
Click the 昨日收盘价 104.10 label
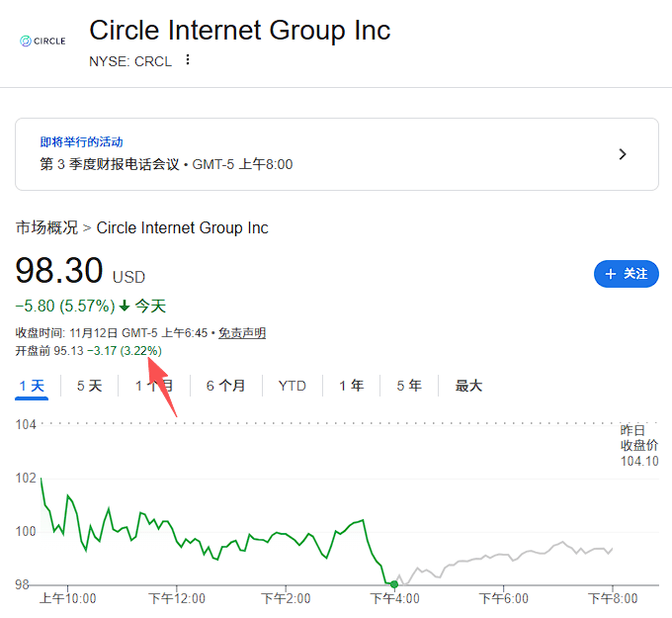(x=638, y=446)
